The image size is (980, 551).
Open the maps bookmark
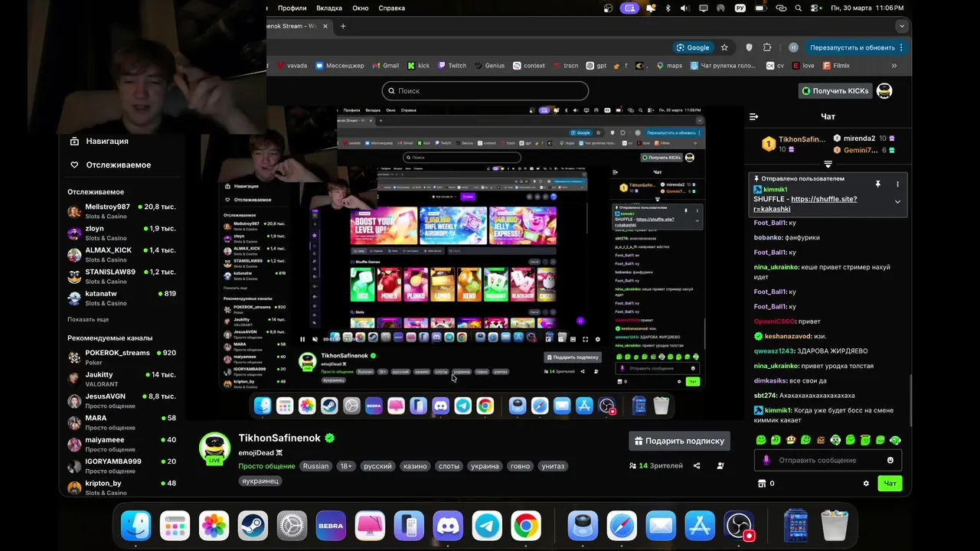(669, 66)
